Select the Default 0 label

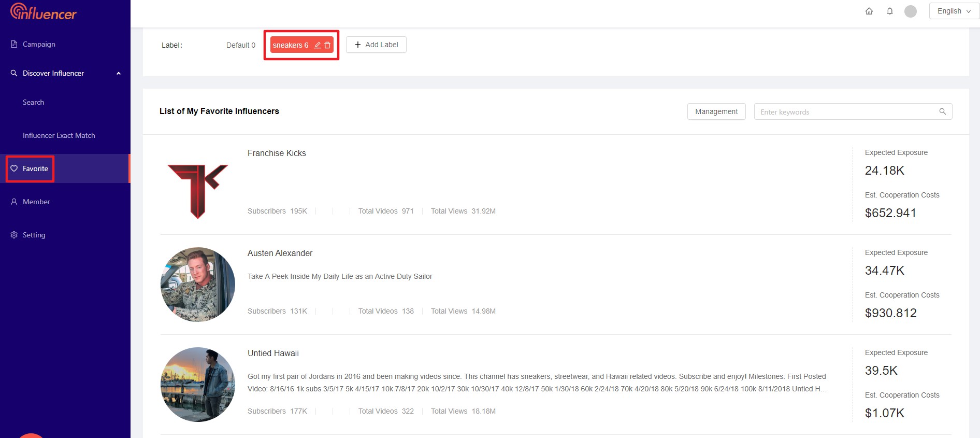pyautogui.click(x=241, y=45)
